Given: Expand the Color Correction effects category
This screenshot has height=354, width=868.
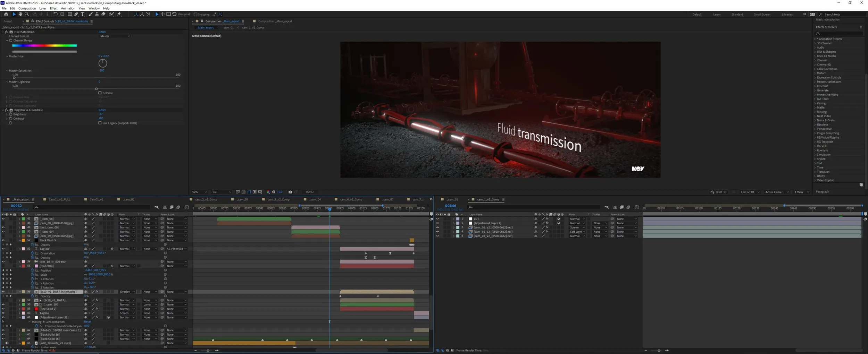Looking at the screenshot, I should coord(827,69).
